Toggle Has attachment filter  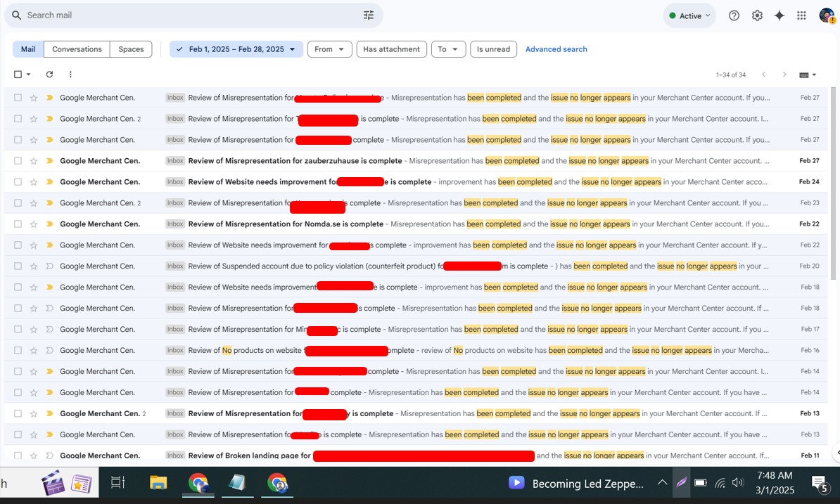coord(392,49)
